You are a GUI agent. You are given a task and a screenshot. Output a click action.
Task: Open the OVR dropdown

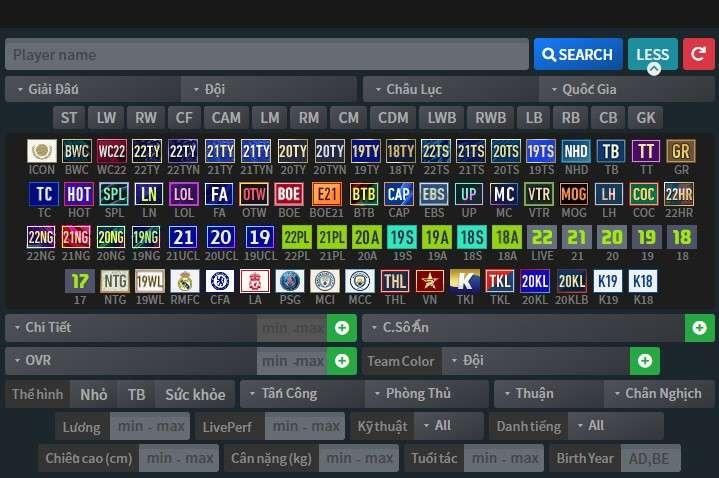point(131,361)
